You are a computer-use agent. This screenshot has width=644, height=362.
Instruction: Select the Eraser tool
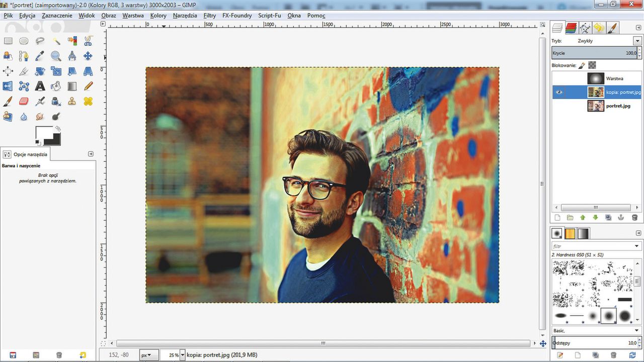24,101
